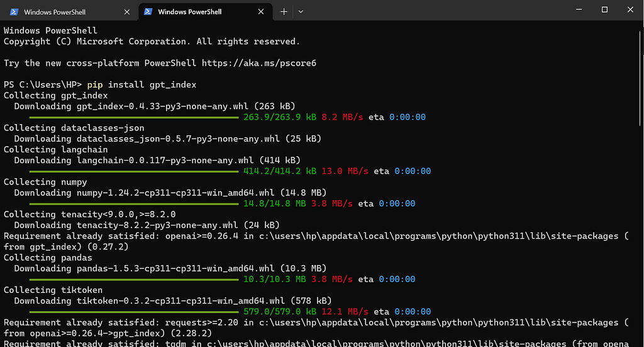The width and height of the screenshot is (644, 347).
Task: Click the https://aka.ms/pscore6 URL
Action: pyautogui.click(x=258, y=63)
